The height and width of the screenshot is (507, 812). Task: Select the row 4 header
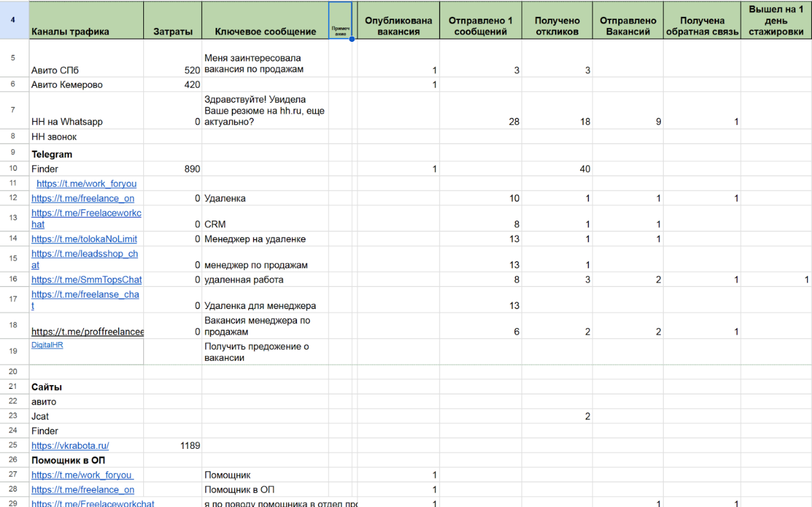tap(14, 20)
